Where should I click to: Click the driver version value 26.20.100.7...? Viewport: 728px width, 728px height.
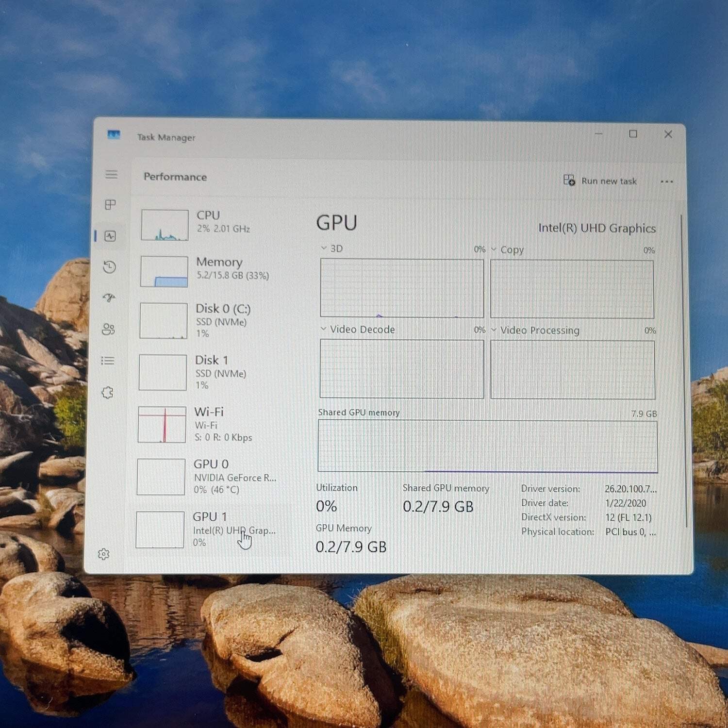click(x=630, y=489)
